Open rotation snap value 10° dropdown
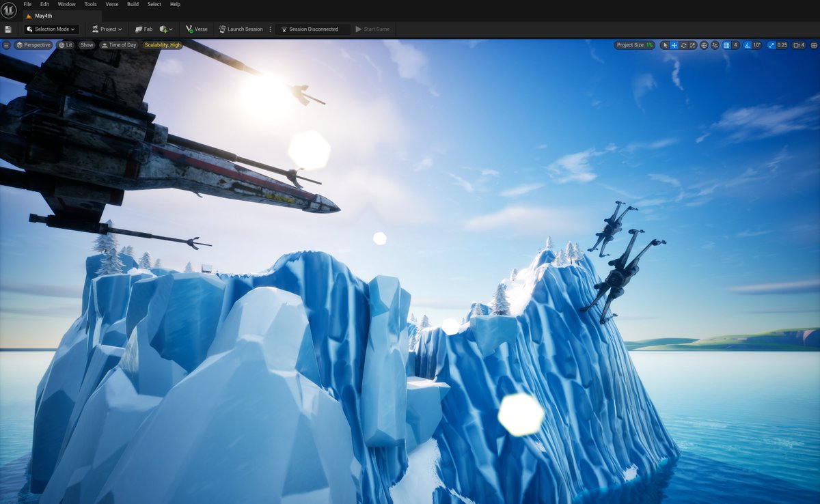 [x=756, y=45]
